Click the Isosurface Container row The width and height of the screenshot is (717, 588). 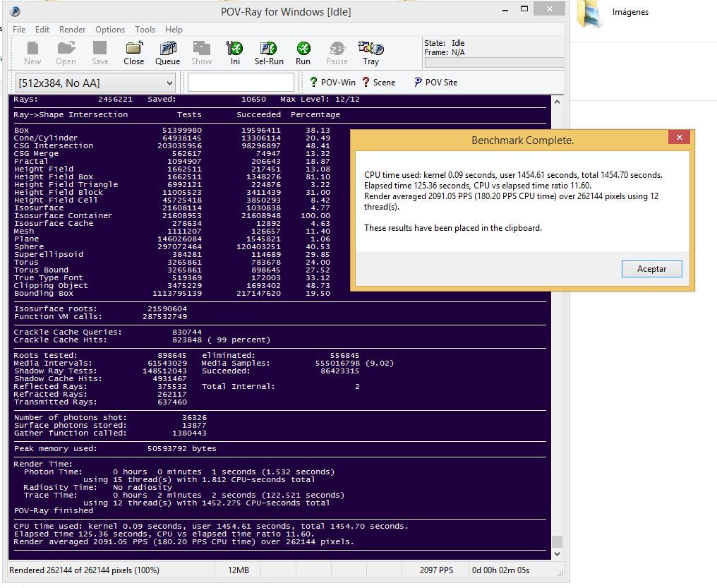[x=172, y=215]
